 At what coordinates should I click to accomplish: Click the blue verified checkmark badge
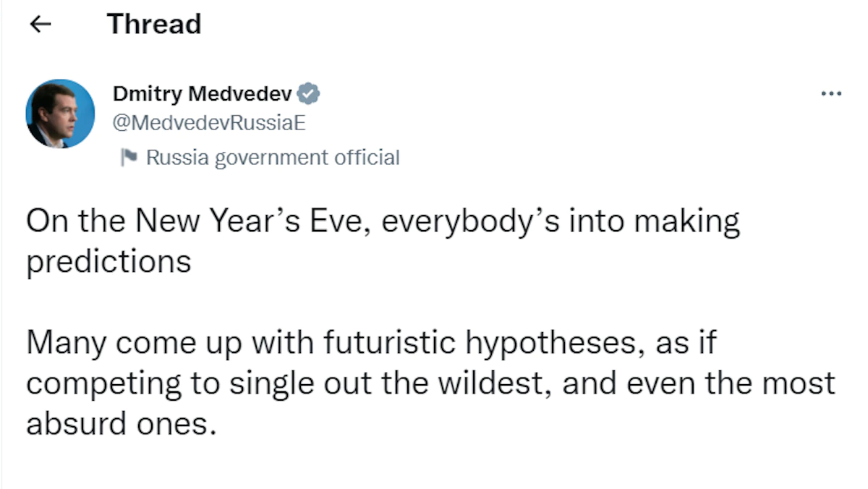(x=310, y=93)
